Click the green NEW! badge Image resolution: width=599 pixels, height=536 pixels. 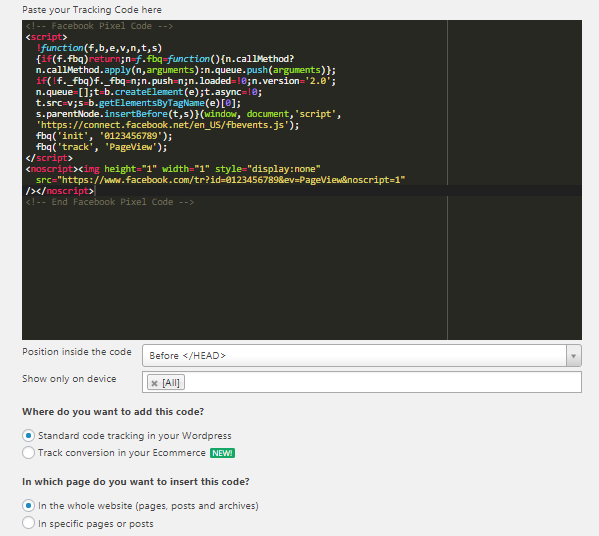(x=222, y=453)
